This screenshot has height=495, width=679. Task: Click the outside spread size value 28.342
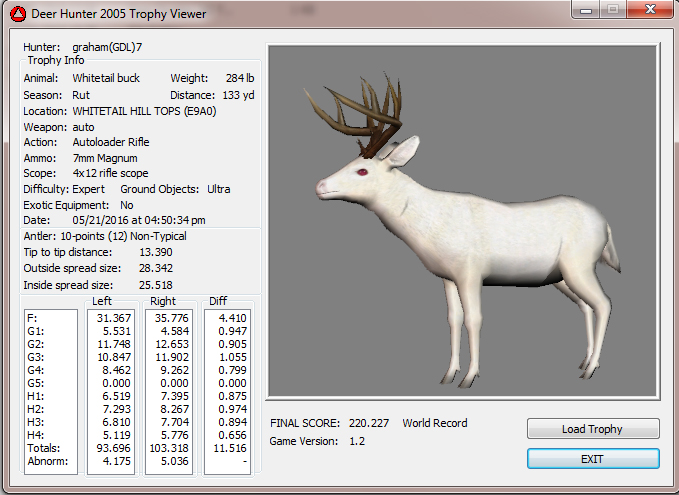tap(156, 268)
